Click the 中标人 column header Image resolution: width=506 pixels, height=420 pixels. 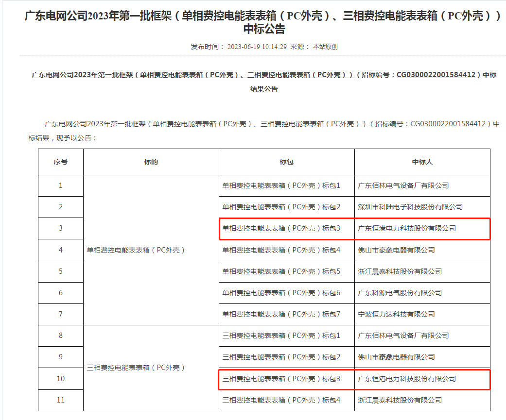(422, 162)
